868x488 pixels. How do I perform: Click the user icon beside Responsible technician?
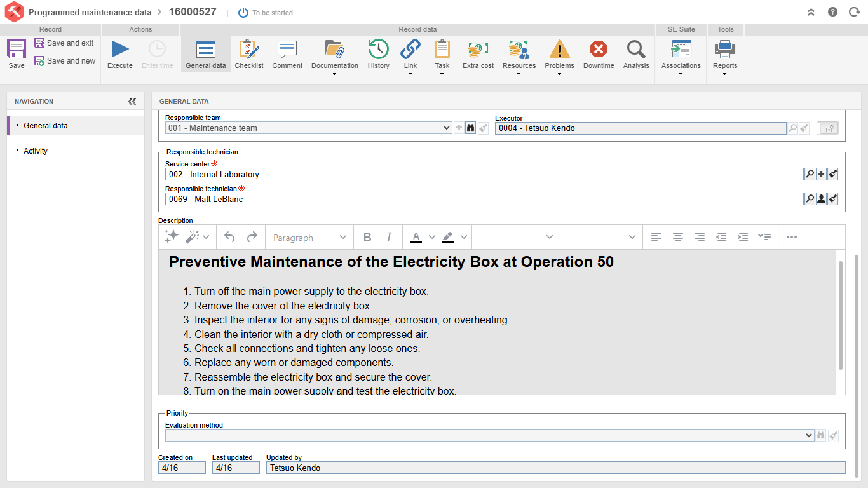pos(822,199)
